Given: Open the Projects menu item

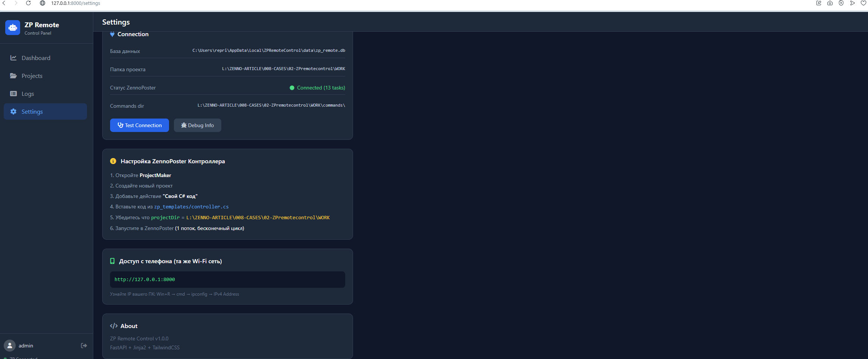Looking at the screenshot, I should pyautogui.click(x=45, y=76).
